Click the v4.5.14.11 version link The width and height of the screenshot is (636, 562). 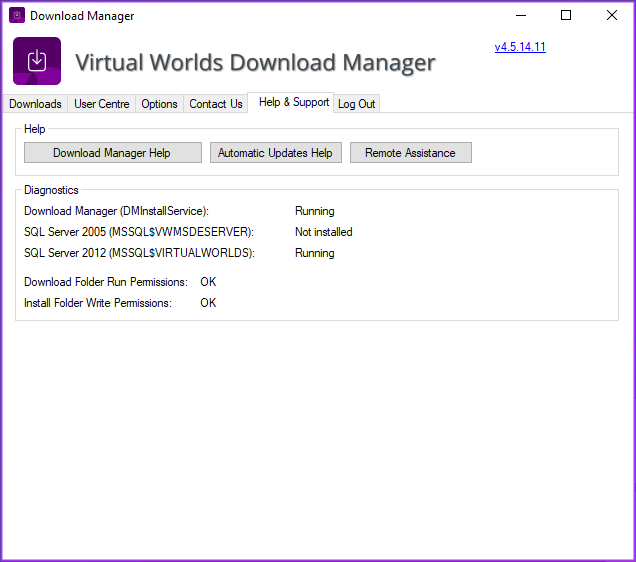[520, 47]
